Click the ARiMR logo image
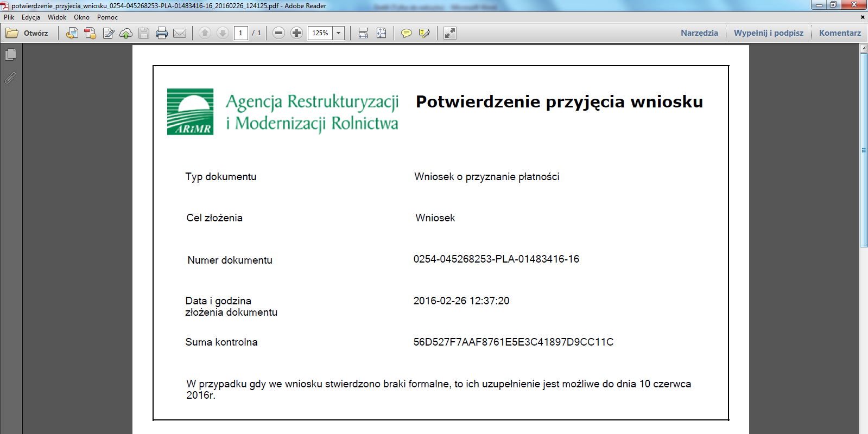 190,112
